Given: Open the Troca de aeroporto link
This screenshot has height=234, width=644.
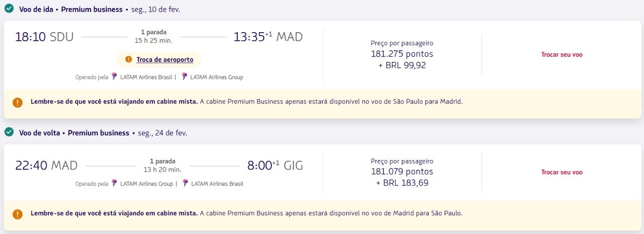Looking at the screenshot, I should tap(165, 59).
